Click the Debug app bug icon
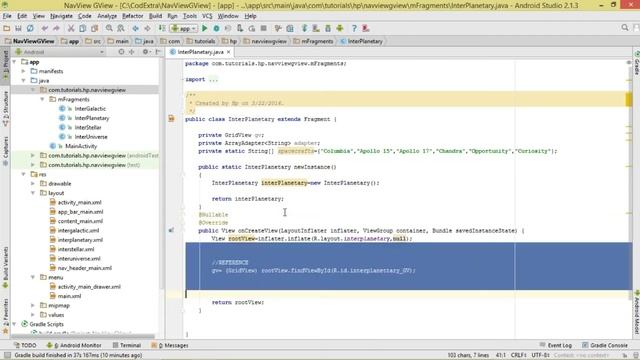The height and width of the screenshot is (360, 640). coord(216,28)
